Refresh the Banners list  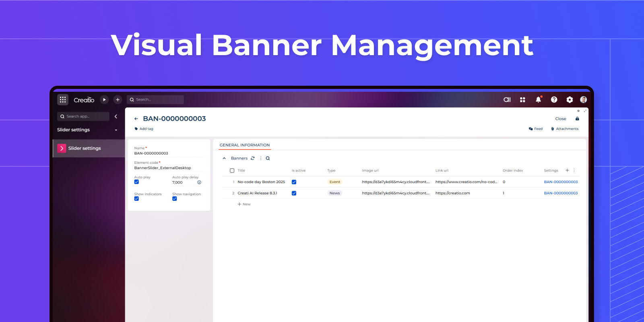(253, 158)
